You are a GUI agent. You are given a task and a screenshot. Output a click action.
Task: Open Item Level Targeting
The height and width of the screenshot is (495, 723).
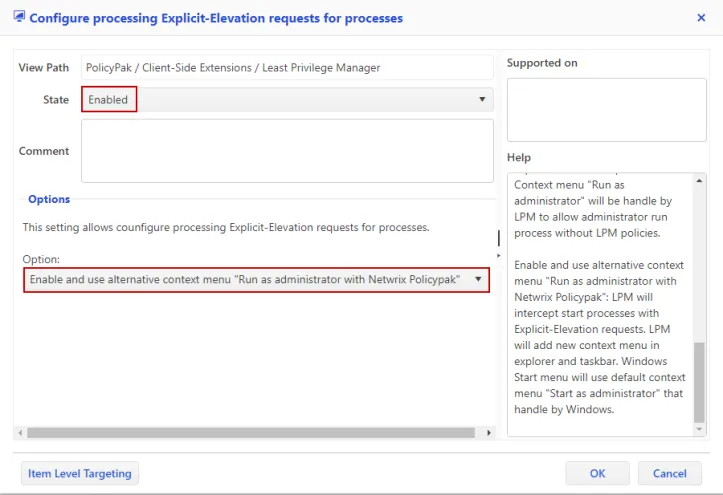[x=80, y=473]
